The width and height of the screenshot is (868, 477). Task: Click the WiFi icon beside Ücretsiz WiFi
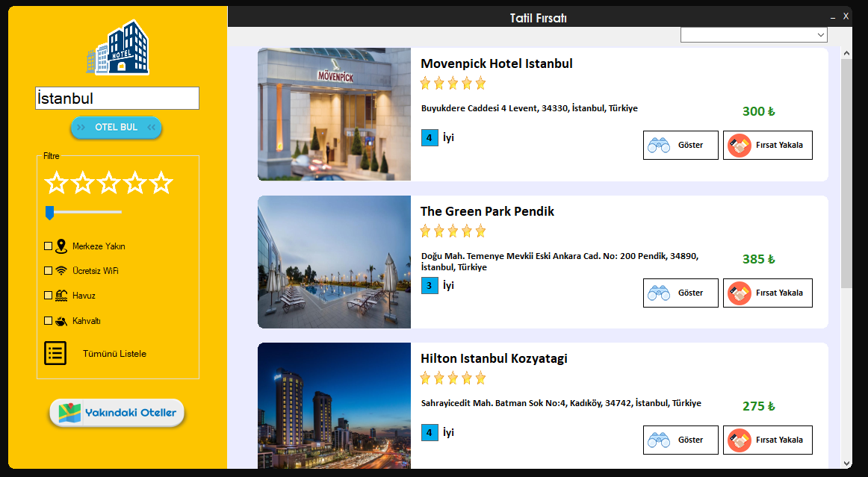(x=61, y=269)
